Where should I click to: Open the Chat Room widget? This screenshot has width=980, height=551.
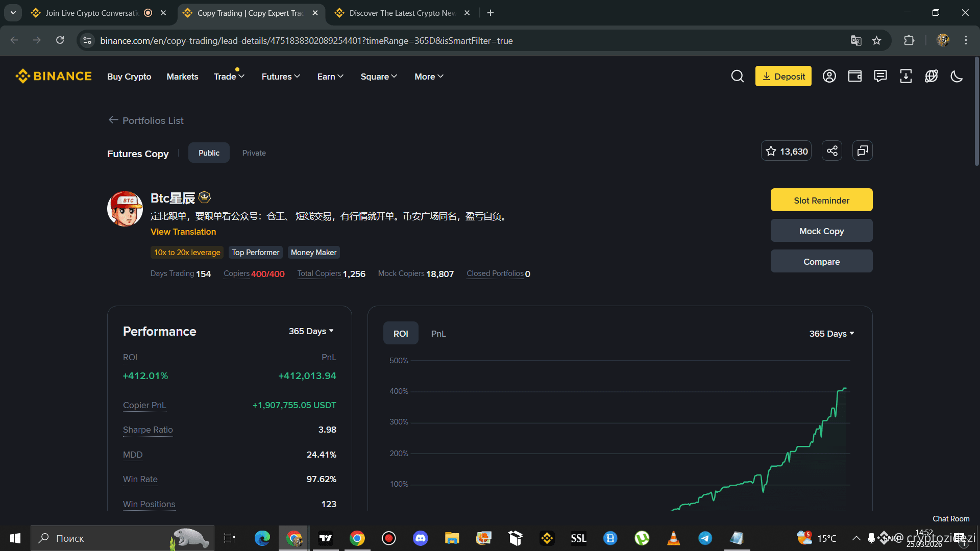click(x=951, y=518)
